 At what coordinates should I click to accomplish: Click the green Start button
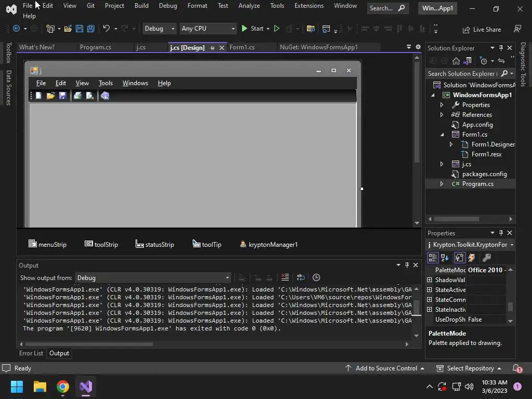point(252,29)
